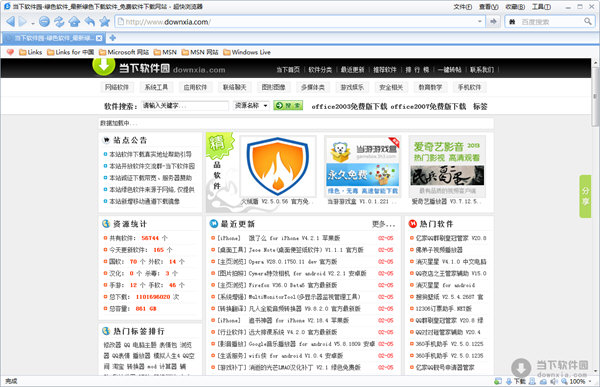Viewport: 600px width, 387px height.
Task: Click the 请输入关键字 software search field
Action: tap(185, 106)
